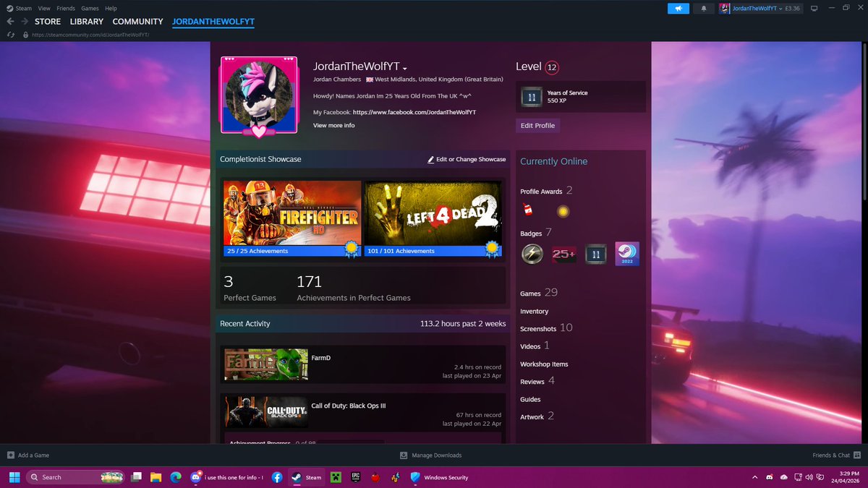Screen dimensions: 868x488
Task: Open Facebook from the taskbar
Action: click(277, 477)
